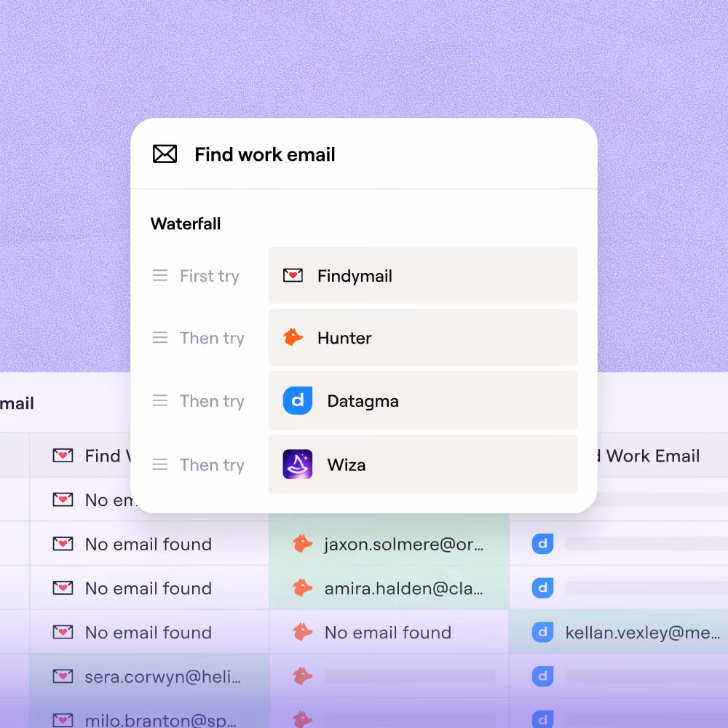The height and width of the screenshot is (728, 728).
Task: Click Datagma icon in the jaxon.solmere row
Action: tap(542, 544)
